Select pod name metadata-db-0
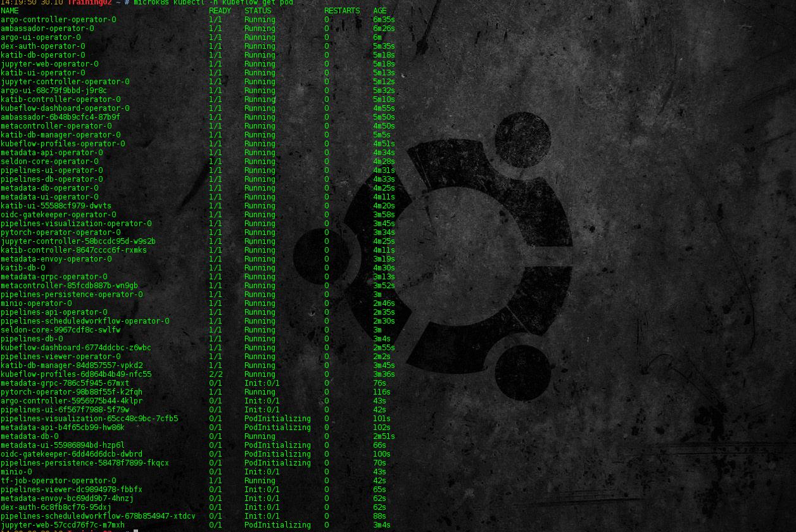The image size is (796, 532). (30, 436)
